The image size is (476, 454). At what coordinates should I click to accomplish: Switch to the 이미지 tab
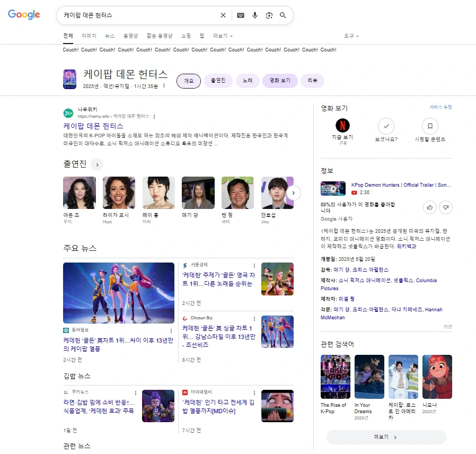click(89, 36)
